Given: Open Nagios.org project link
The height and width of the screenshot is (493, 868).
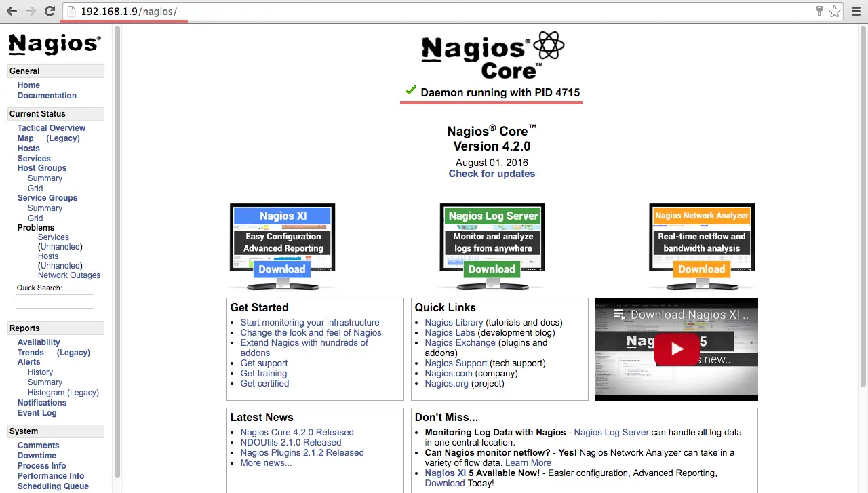Looking at the screenshot, I should (x=446, y=384).
